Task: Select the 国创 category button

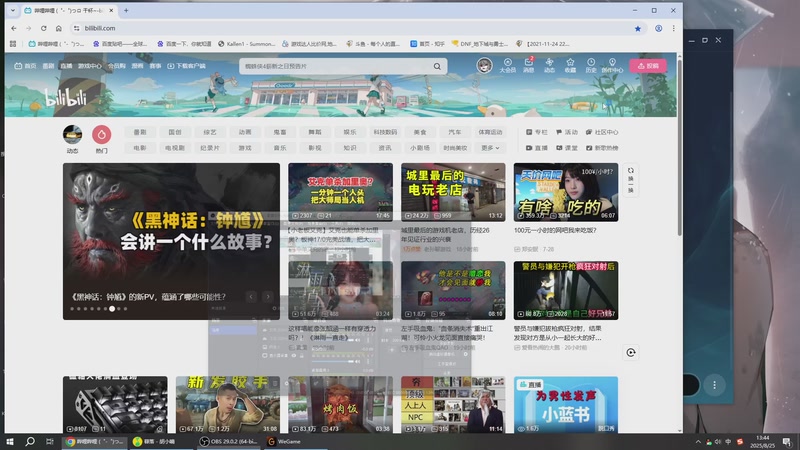Action: click(x=175, y=132)
